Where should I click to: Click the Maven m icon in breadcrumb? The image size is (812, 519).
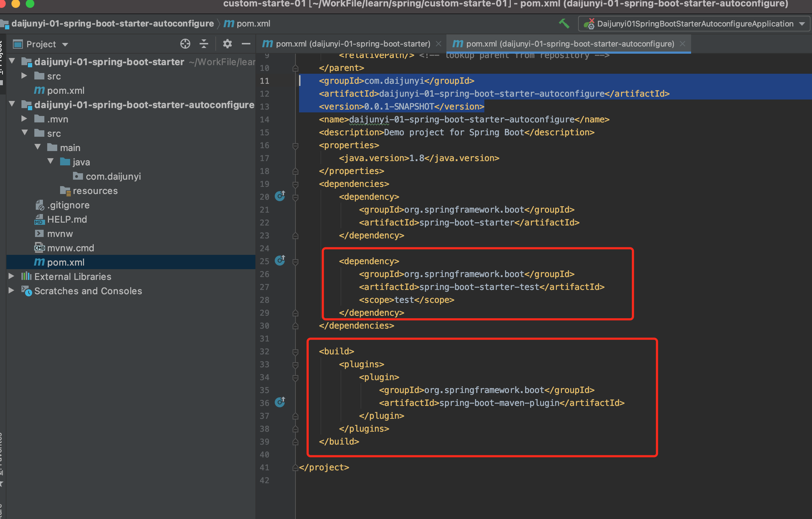click(229, 24)
